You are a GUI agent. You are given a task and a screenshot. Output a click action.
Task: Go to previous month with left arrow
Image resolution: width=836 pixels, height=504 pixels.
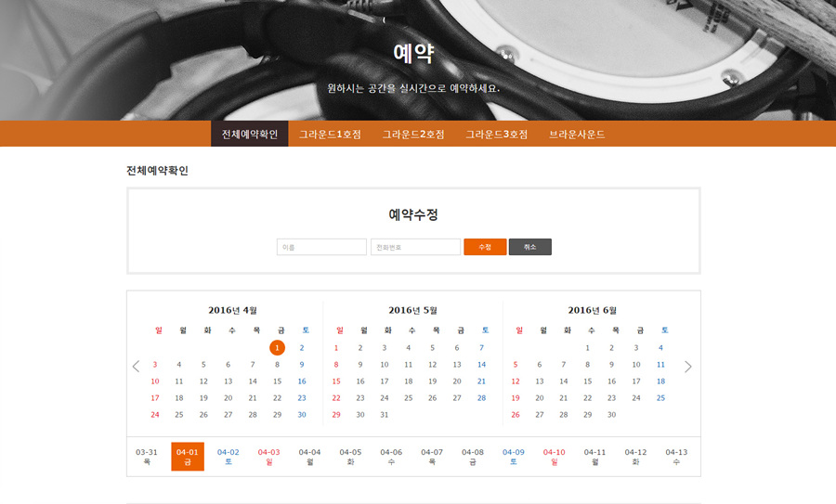click(136, 366)
